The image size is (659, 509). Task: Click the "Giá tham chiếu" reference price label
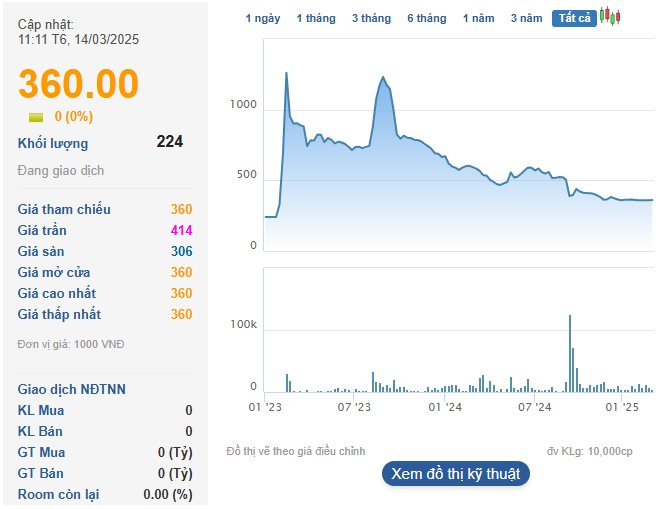64,209
